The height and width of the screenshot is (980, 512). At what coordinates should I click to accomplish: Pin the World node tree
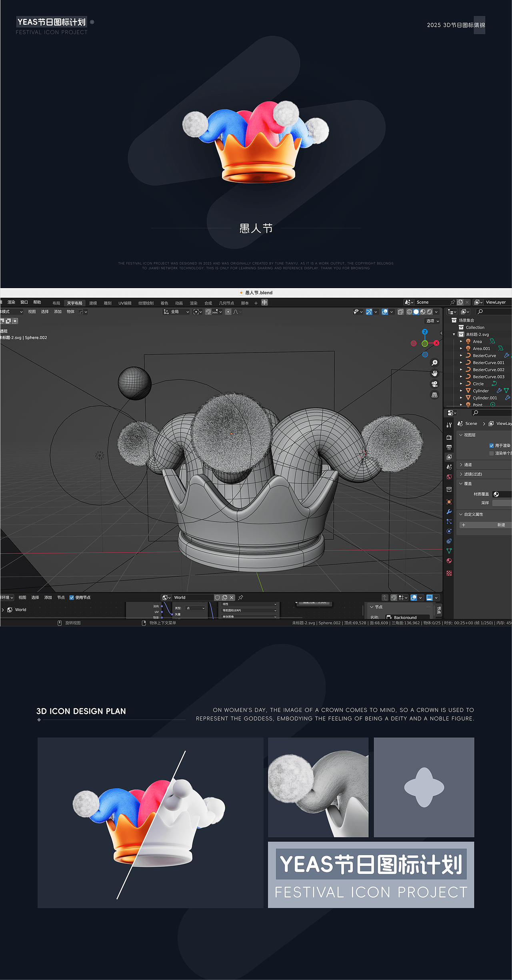[241, 597]
